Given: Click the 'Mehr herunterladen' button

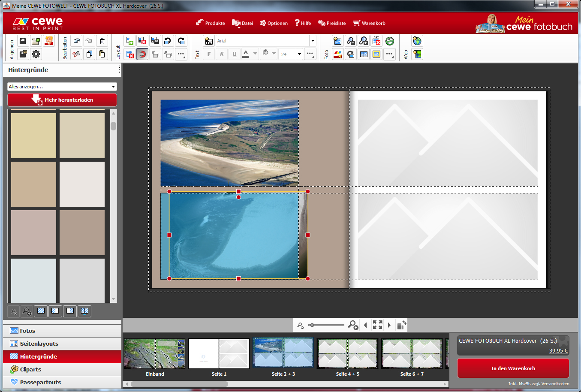Looking at the screenshot, I should tap(62, 100).
